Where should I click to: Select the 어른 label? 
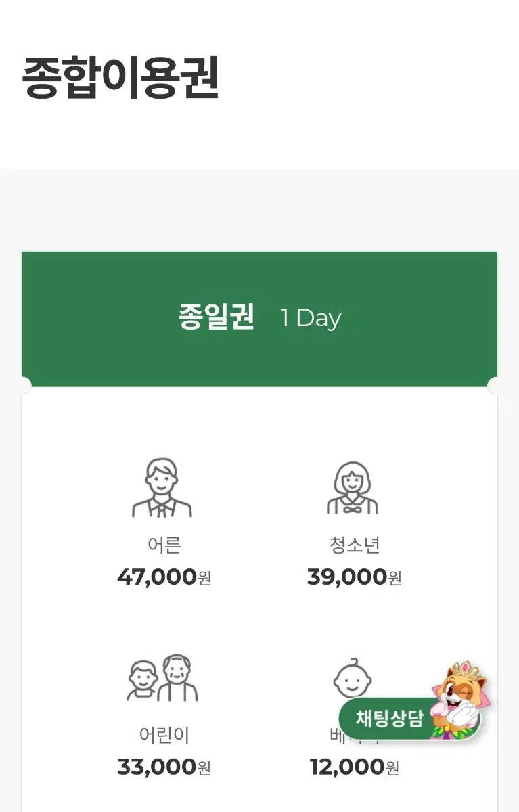click(x=164, y=545)
